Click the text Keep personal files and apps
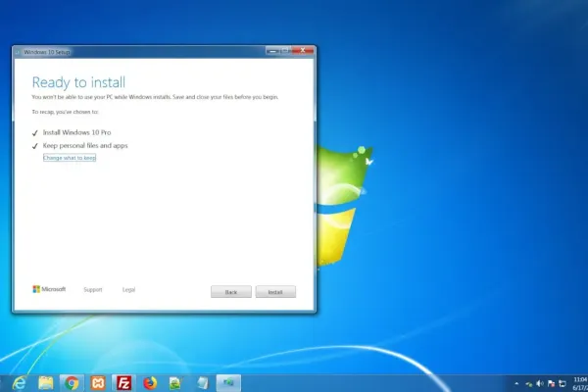The width and height of the screenshot is (588, 392). (85, 146)
